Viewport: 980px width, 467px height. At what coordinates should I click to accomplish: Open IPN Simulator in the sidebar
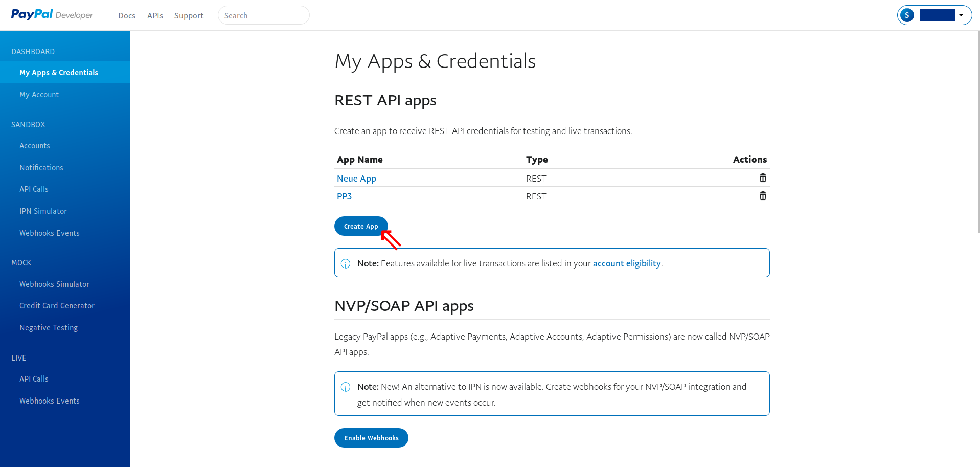tap(43, 211)
